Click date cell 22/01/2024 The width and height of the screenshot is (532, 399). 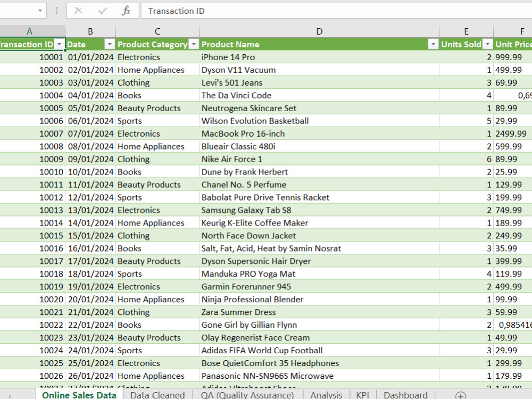tap(90, 325)
